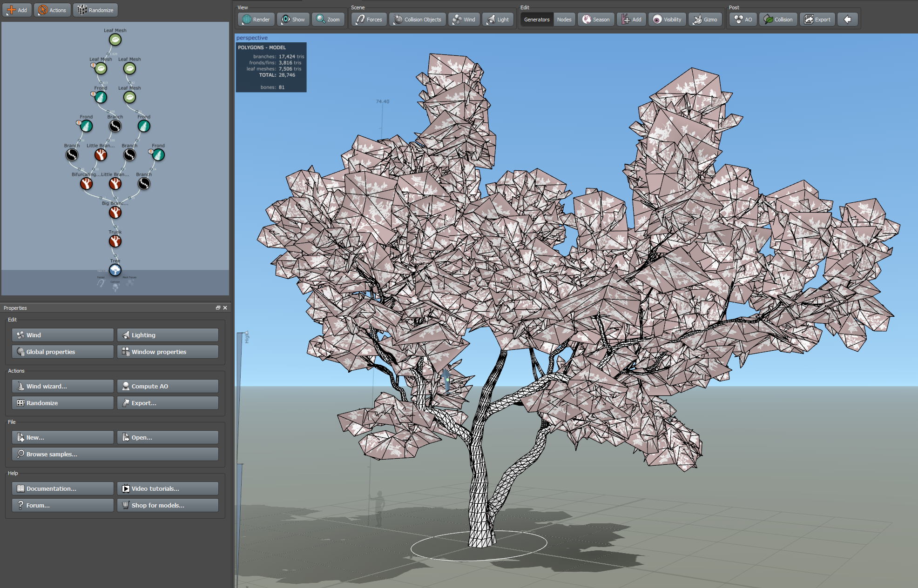Switch to the Nodes tab
Viewport: 918px width, 588px height.
tap(564, 19)
